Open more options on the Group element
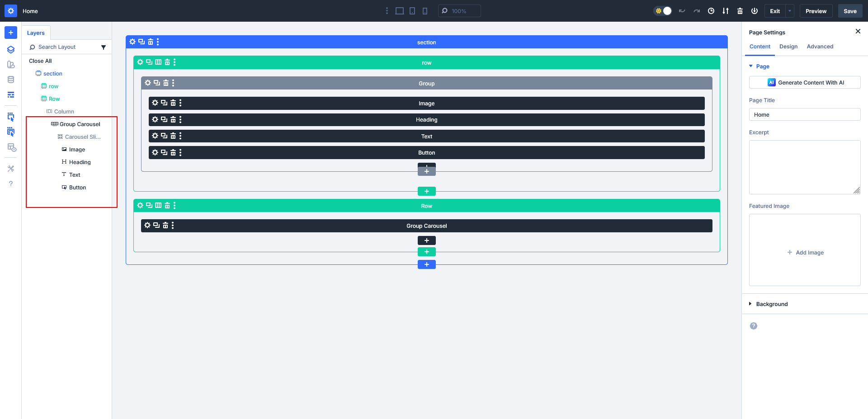The width and height of the screenshot is (868, 419). (173, 83)
